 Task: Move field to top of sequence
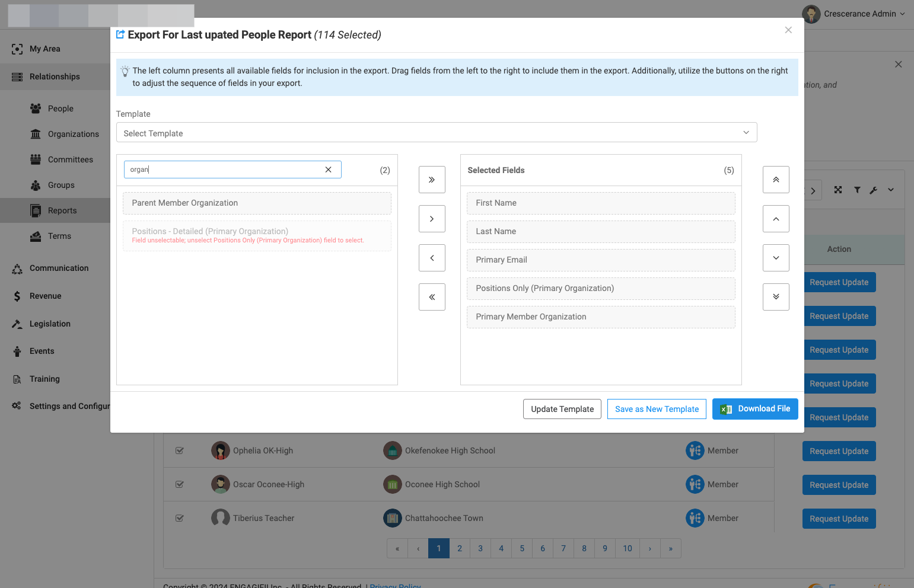pyautogui.click(x=776, y=180)
